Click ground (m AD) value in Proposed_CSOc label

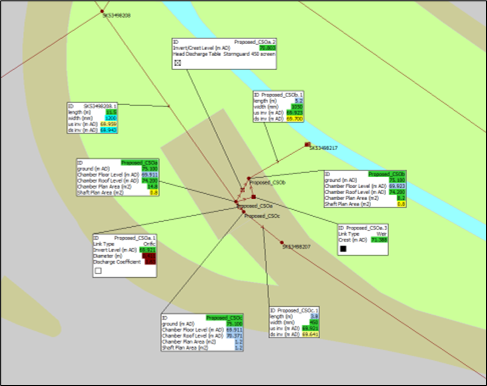click(234, 324)
